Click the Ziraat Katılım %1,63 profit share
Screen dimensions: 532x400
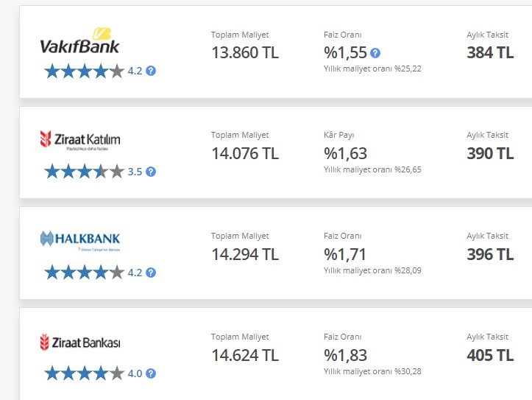(345, 153)
